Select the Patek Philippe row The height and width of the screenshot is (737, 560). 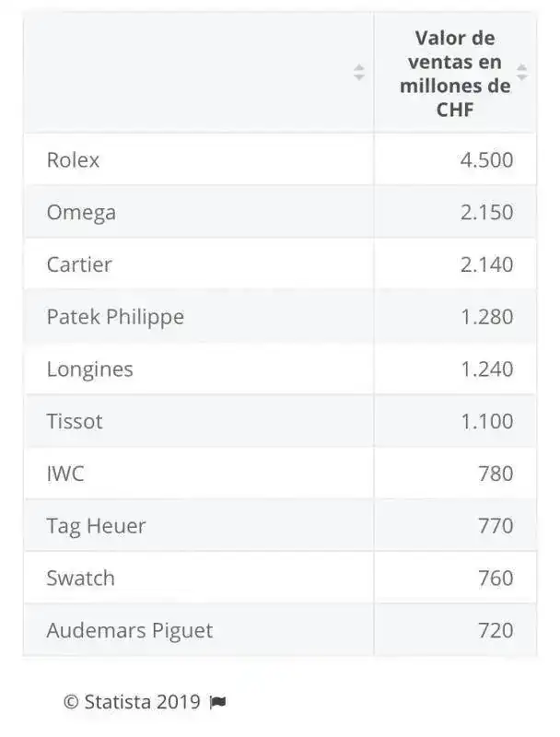click(280, 317)
